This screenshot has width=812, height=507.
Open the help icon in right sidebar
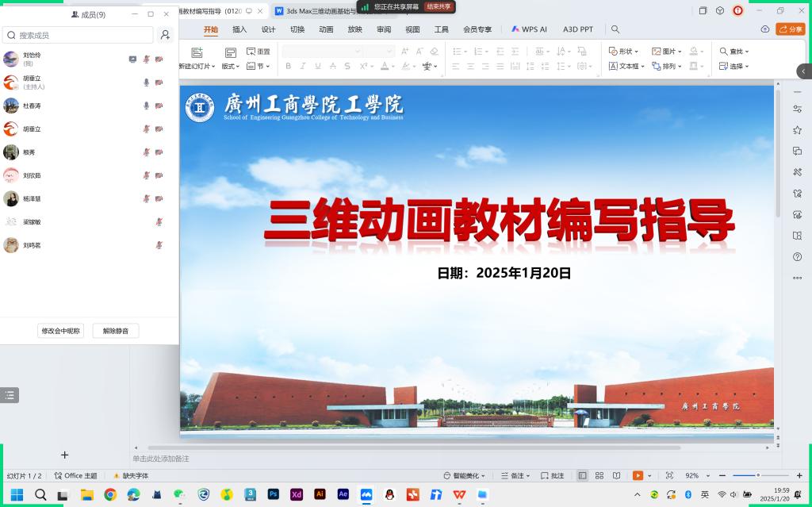(x=797, y=257)
